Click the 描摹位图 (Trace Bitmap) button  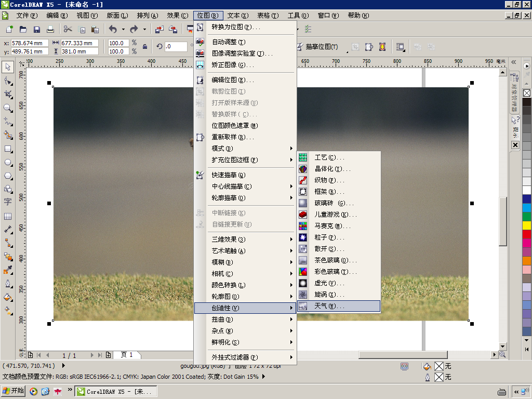click(317, 47)
